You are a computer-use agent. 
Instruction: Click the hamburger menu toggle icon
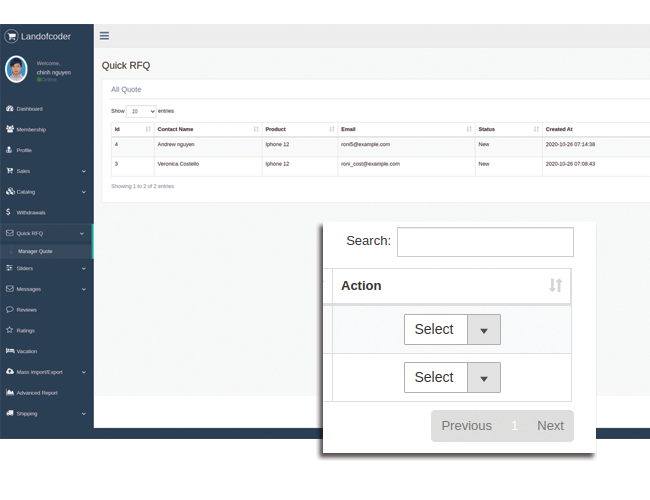104,36
